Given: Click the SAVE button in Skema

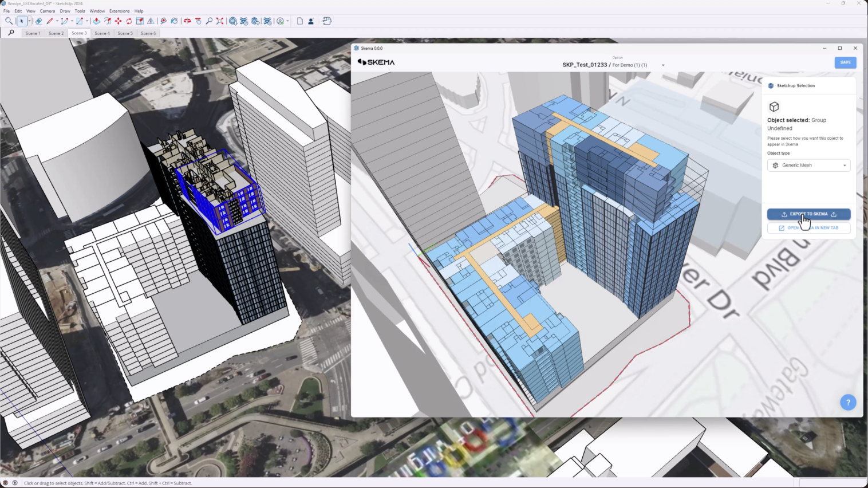Looking at the screenshot, I should point(845,62).
